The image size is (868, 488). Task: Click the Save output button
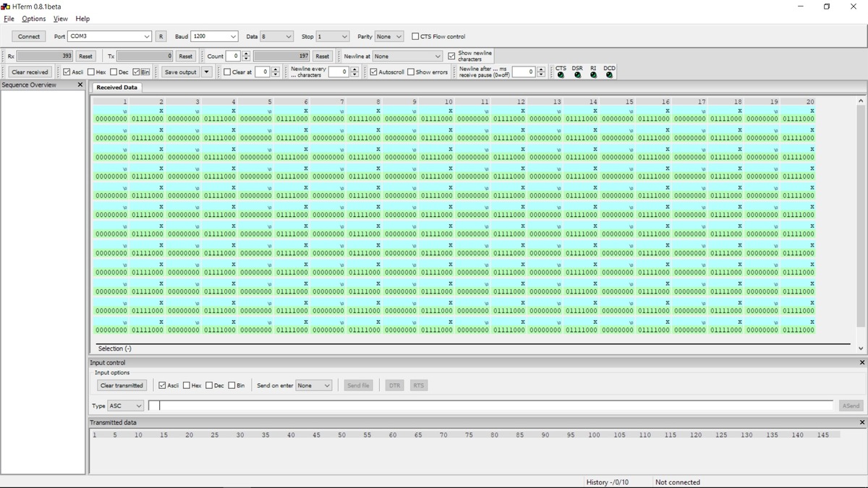(180, 72)
